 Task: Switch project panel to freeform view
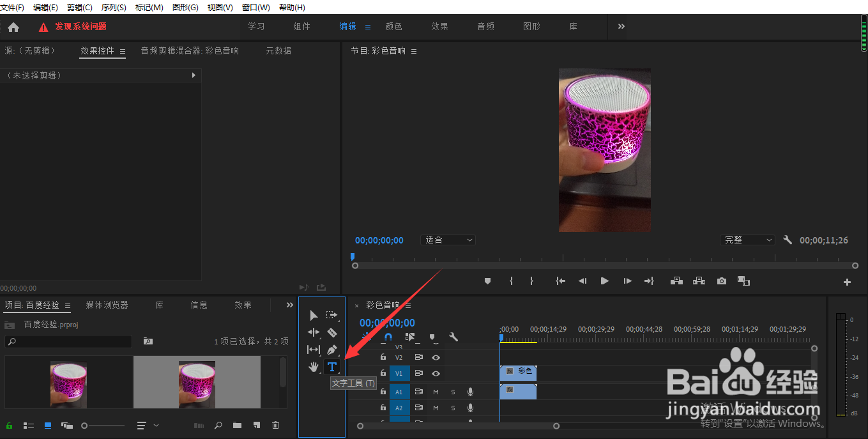coord(66,425)
